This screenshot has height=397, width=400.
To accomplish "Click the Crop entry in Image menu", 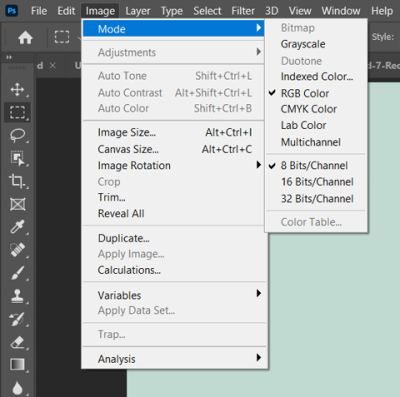I will click(x=173, y=182).
